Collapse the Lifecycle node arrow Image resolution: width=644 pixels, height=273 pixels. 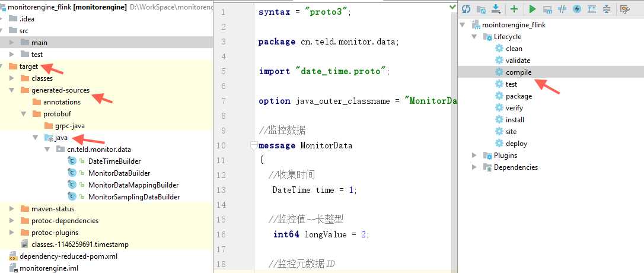click(x=474, y=37)
